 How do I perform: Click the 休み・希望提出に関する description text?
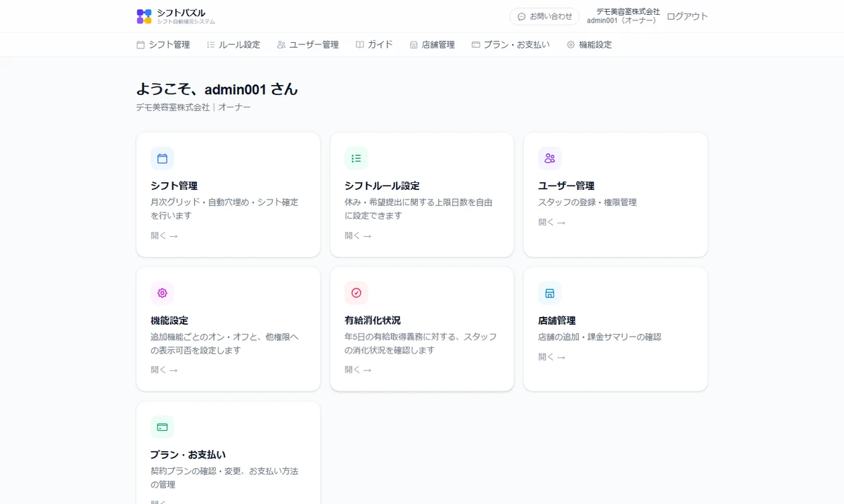click(x=418, y=209)
